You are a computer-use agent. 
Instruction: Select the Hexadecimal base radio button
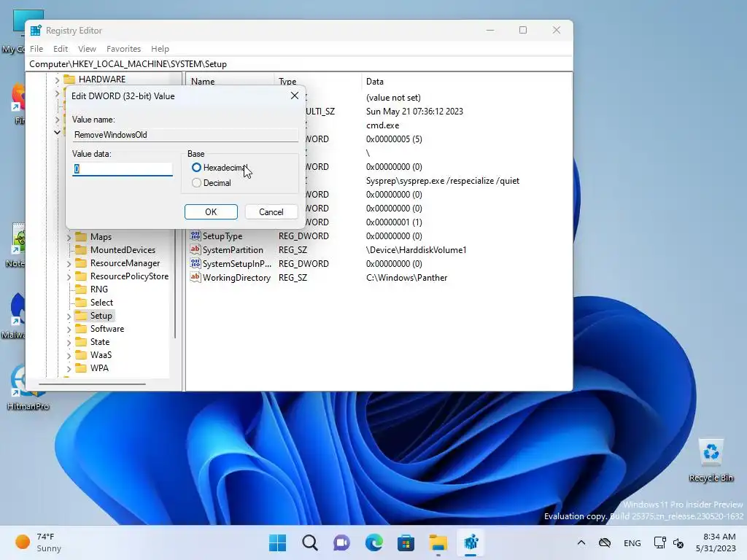coord(196,168)
